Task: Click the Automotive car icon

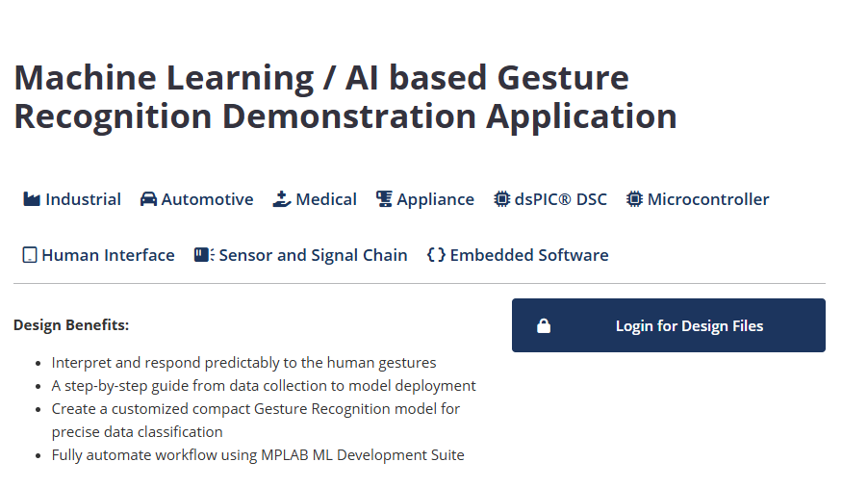Action: coord(148,199)
